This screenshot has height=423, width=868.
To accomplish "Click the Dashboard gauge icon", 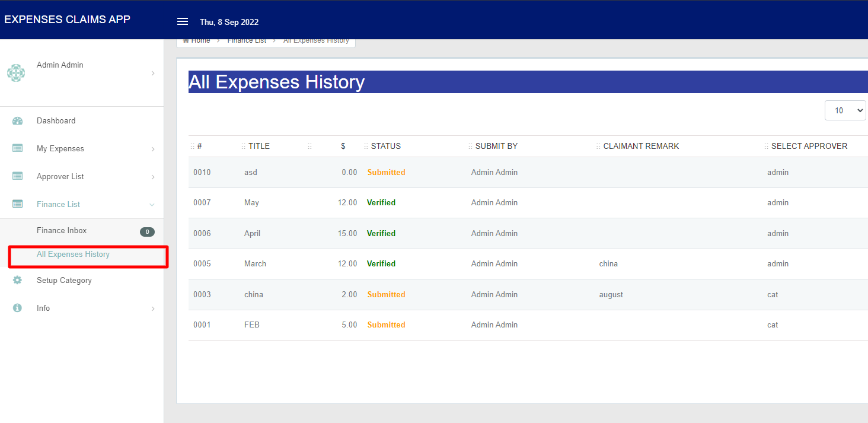I will pyautogui.click(x=17, y=121).
